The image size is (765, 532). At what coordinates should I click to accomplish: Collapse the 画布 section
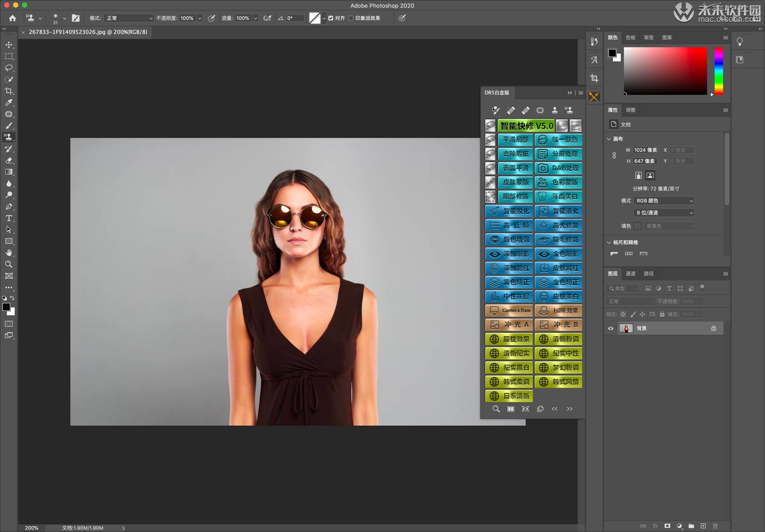tap(609, 139)
